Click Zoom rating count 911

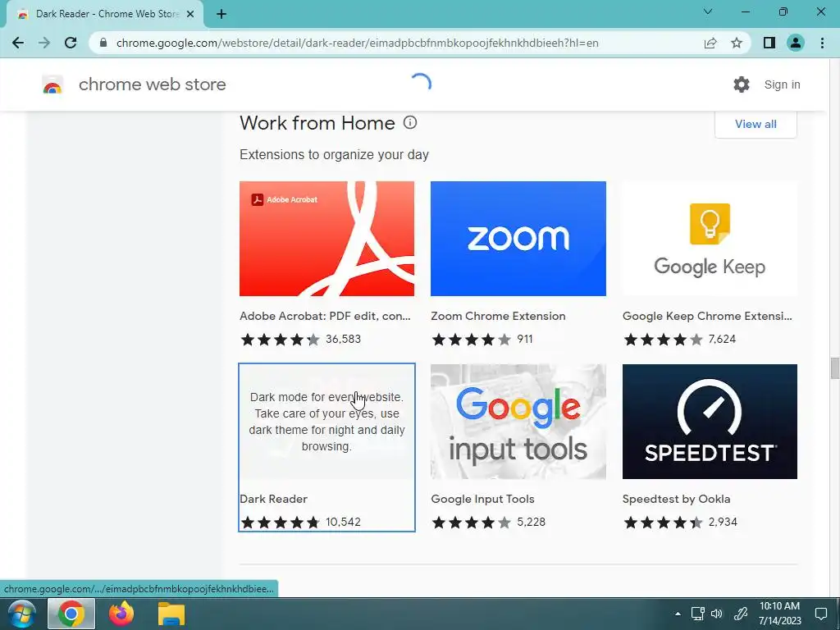point(525,339)
